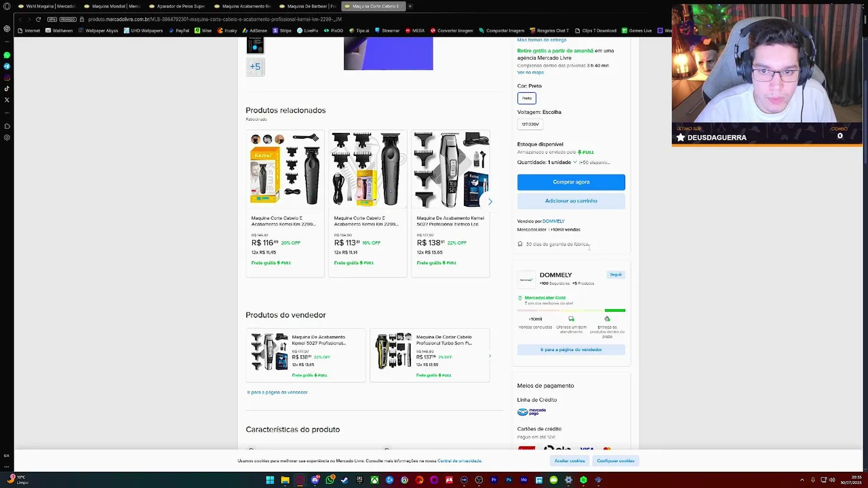
Task: Click the browser reload button
Action: (x=38, y=20)
